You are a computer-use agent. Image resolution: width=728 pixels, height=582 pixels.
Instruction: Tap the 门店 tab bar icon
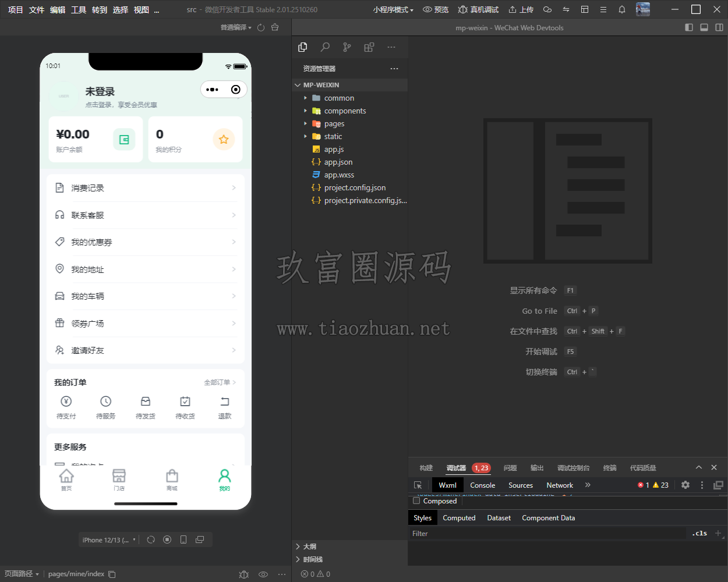tap(119, 480)
